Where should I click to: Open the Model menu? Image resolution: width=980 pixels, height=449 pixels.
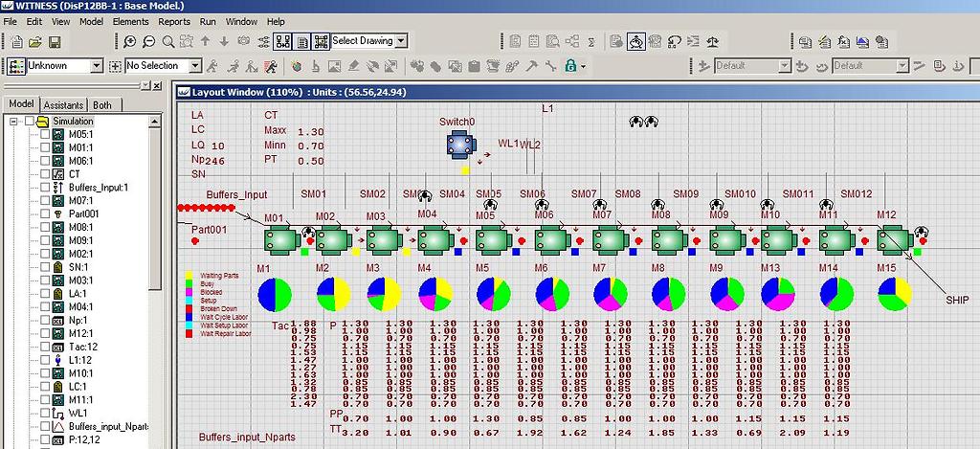point(91,21)
